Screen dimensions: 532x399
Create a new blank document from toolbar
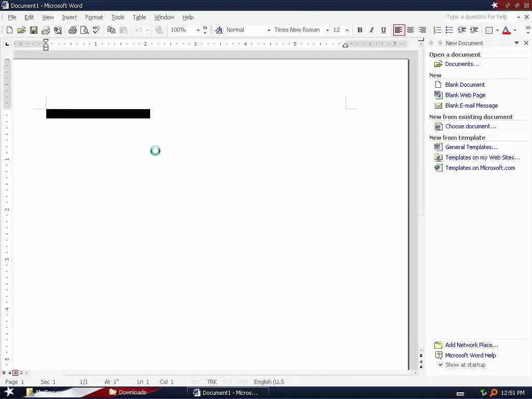(9, 30)
